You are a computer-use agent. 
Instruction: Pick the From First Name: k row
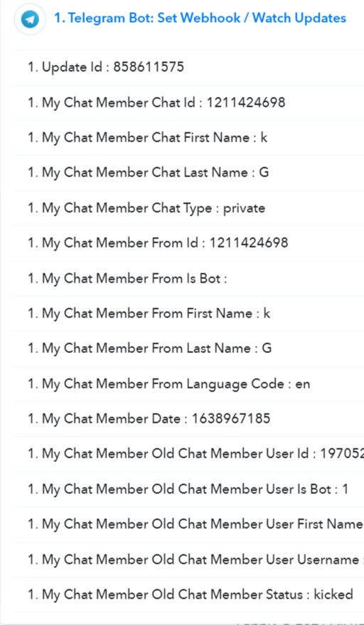pos(189,313)
